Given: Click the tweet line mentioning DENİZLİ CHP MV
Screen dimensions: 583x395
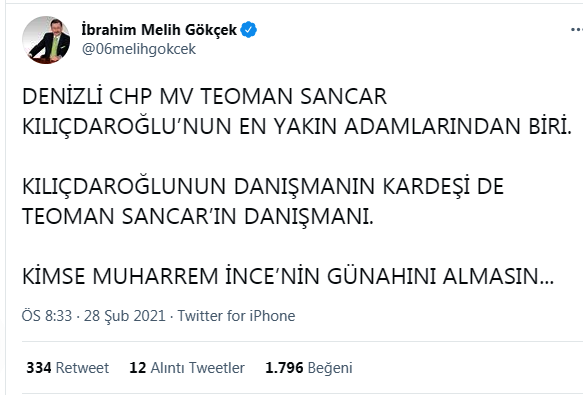Looking at the screenshot, I should (x=204, y=96).
